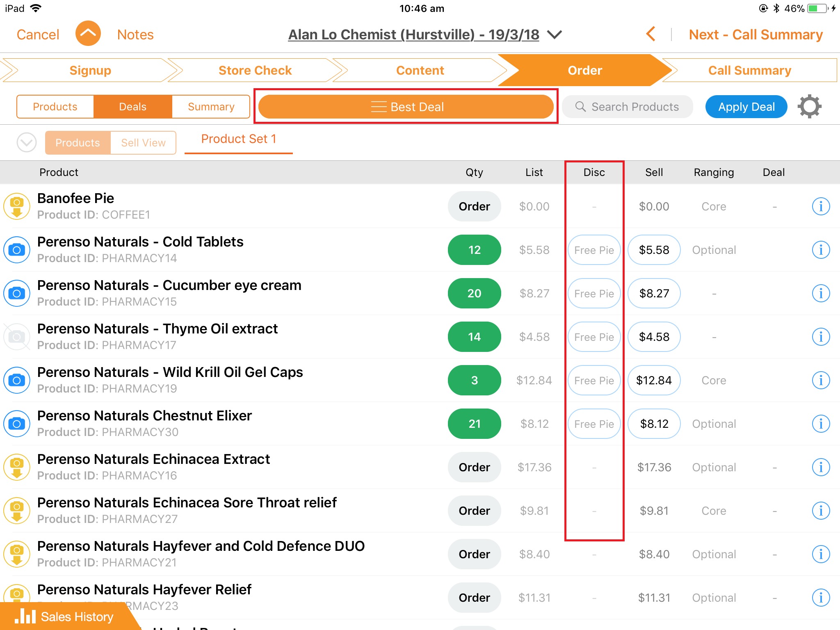Tap the camera icon for Chestnut Elixer
The image size is (840, 630).
(x=17, y=424)
